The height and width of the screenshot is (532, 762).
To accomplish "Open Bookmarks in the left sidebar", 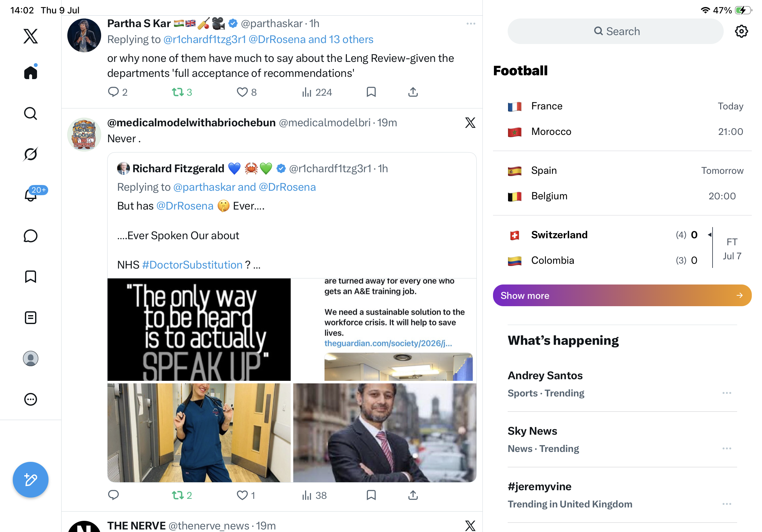I will click(x=31, y=277).
